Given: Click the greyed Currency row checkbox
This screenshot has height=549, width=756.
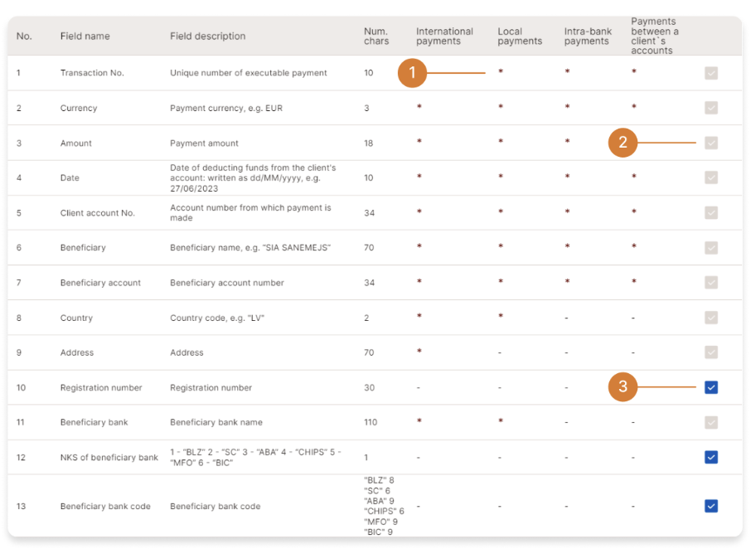Looking at the screenshot, I should click(710, 108).
